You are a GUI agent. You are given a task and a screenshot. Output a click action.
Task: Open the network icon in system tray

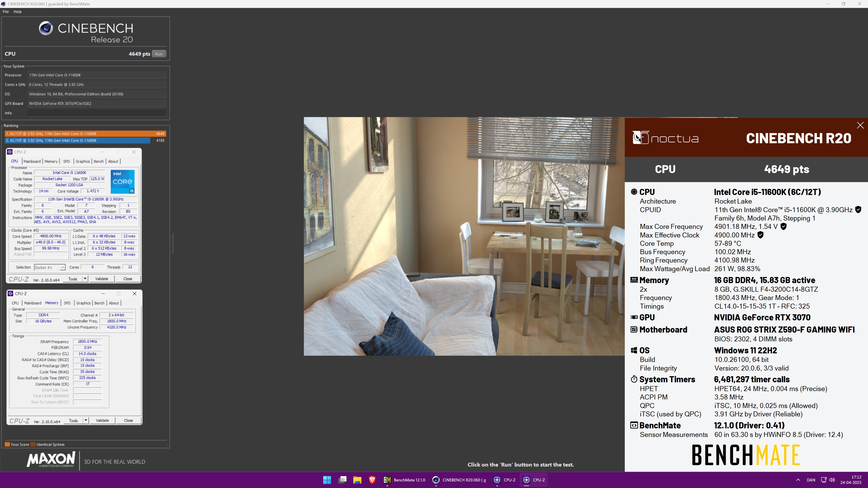[x=823, y=480]
